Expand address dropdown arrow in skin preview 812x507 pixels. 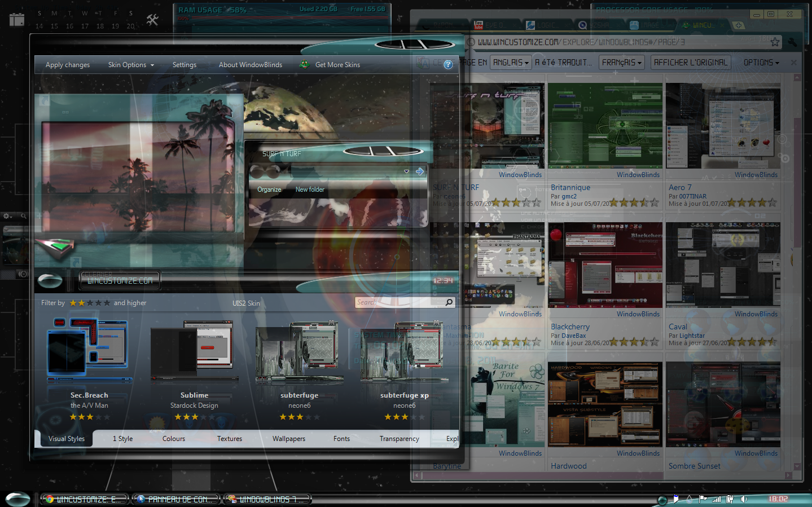[406, 171]
